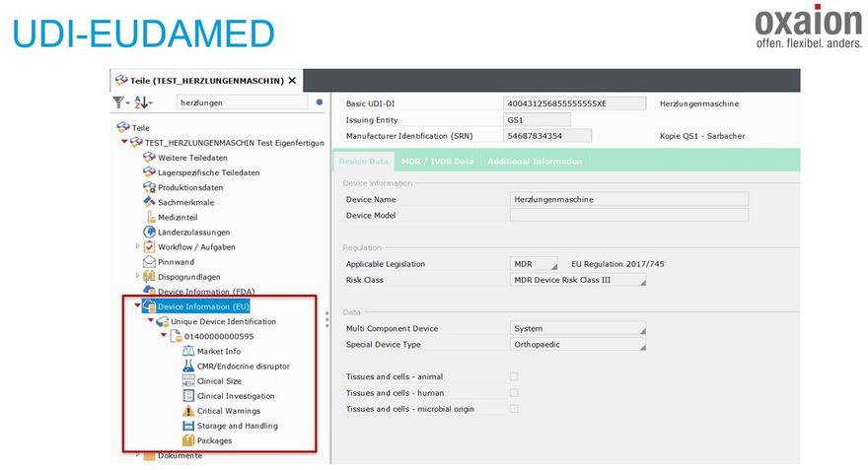Click the Device Name input field
The image size is (868, 470).
pos(629,199)
